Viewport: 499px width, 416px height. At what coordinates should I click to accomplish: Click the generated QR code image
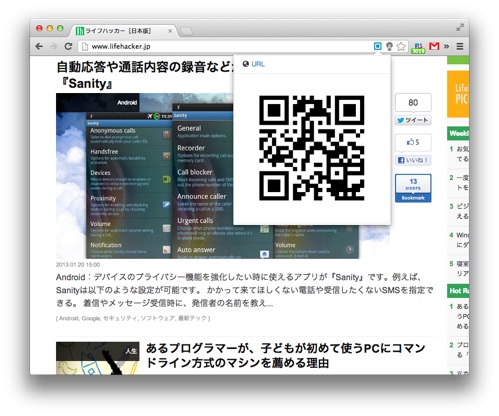312,148
